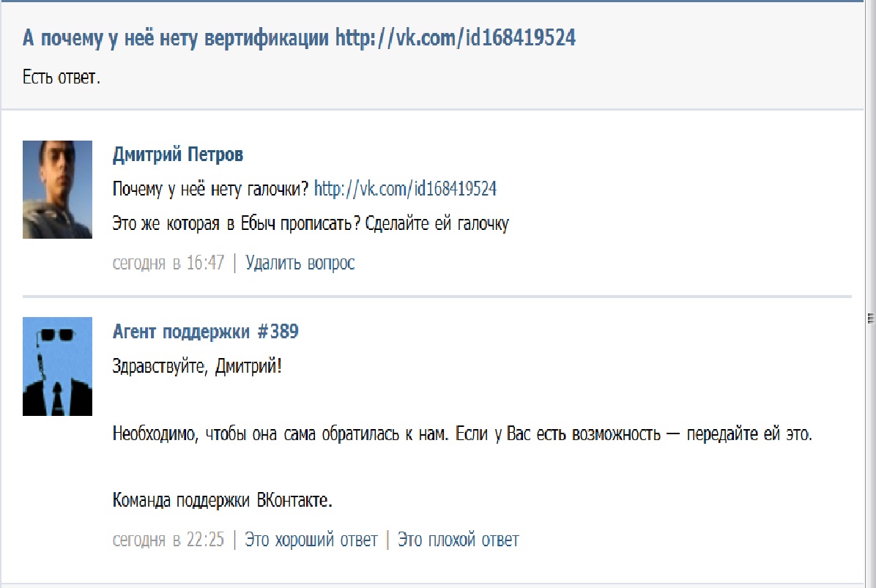876x588 pixels.
Task: Click the сегодня в 16:47 timestamp
Action: pyautogui.click(x=168, y=263)
